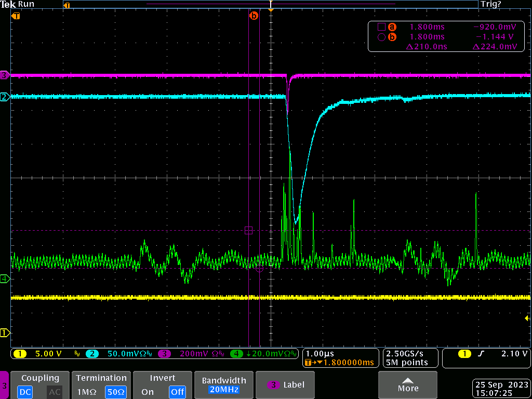The width and height of the screenshot is (532, 399).
Task: Click the green channel 4 ground marker
Action: pyautogui.click(x=5, y=279)
